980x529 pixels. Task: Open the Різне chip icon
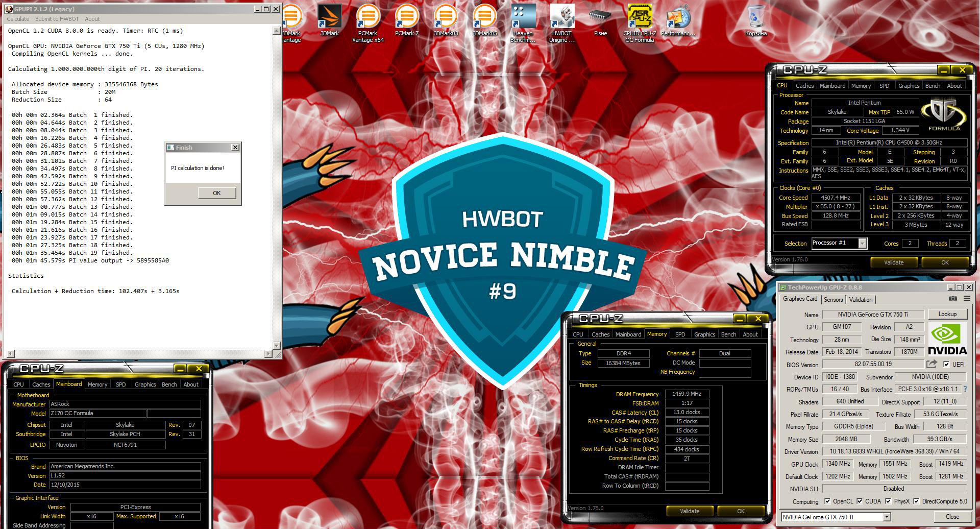(600, 20)
